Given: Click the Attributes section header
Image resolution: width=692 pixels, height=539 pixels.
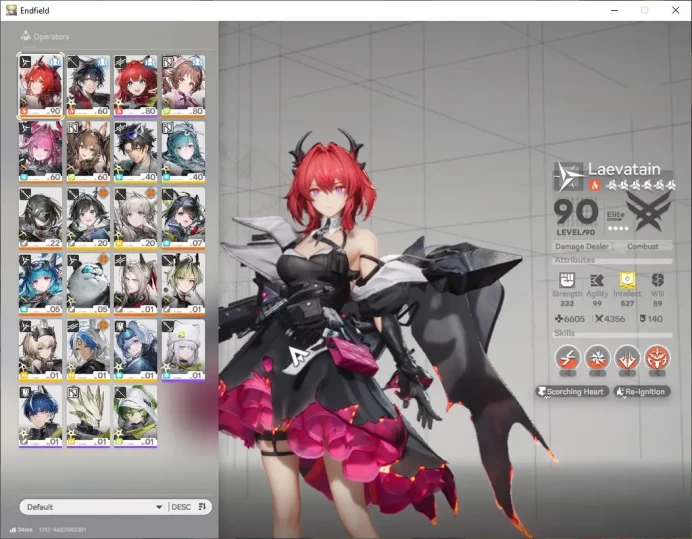Looking at the screenshot, I should 613,260.
